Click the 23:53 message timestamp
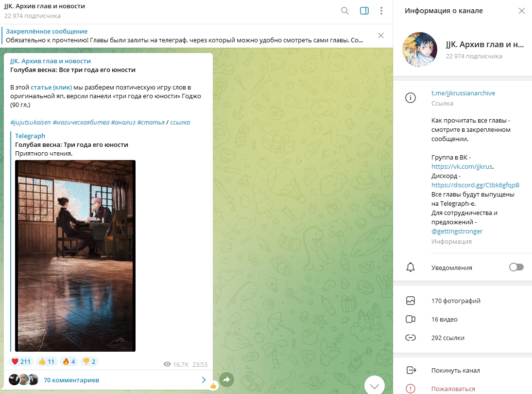Viewport: 532px width, 394px height. (200, 364)
